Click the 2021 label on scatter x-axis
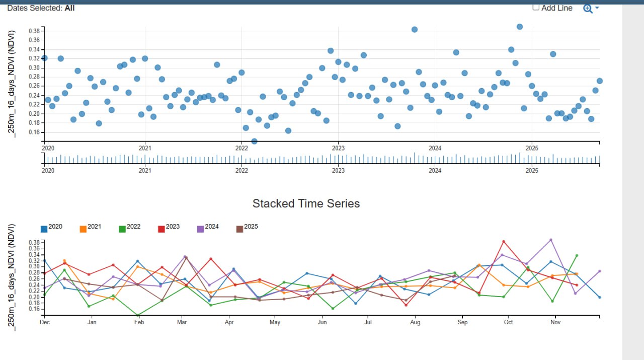Viewport: 644px width, 360px height. click(145, 148)
